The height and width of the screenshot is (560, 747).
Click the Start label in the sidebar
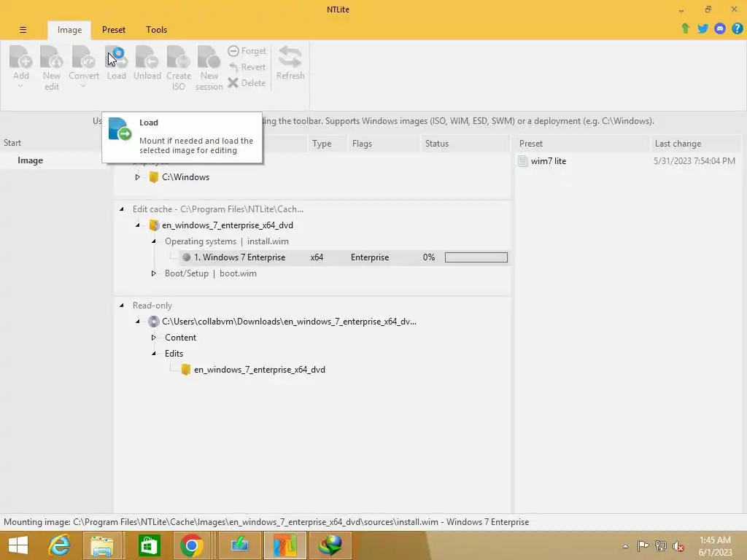pos(12,143)
